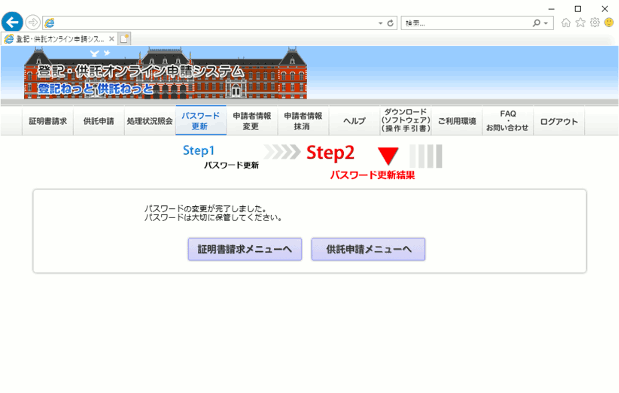The width and height of the screenshot is (619, 393).
Task: Expand the search provider dropdown arrow
Action: click(x=546, y=23)
